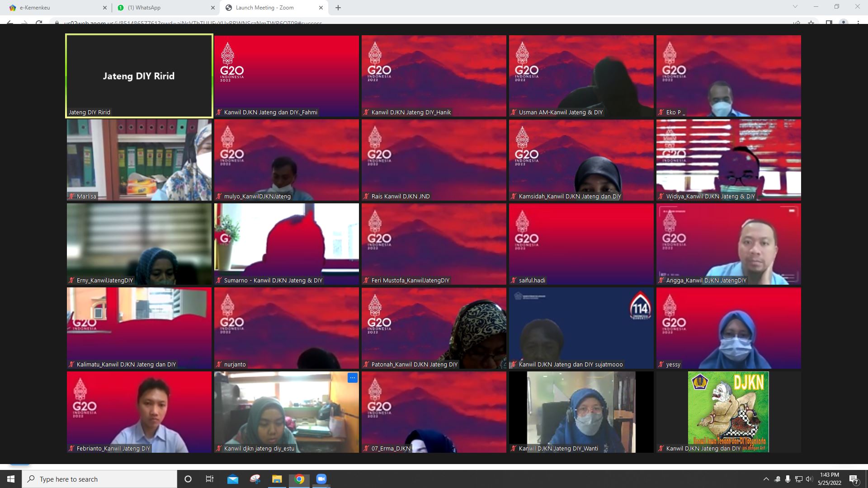Viewport: 868px width, 488px height.
Task: Click the microphone icon in system tray
Action: [x=788, y=479]
